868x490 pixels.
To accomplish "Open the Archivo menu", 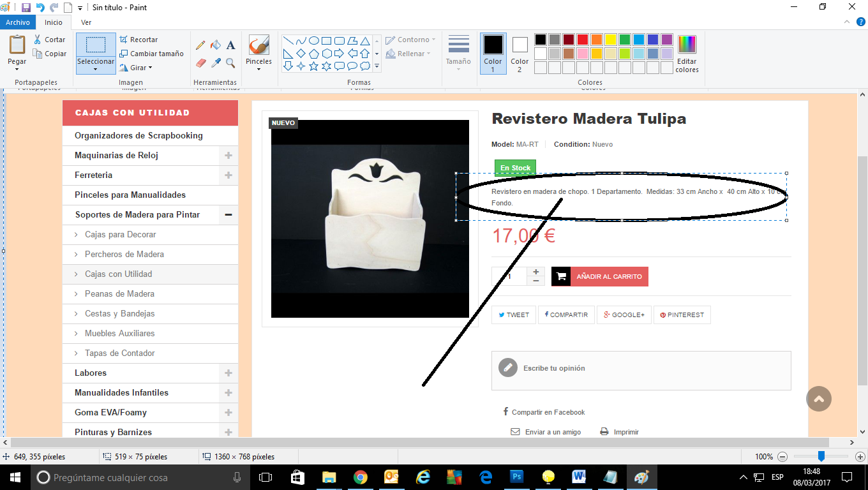I will pos(18,22).
